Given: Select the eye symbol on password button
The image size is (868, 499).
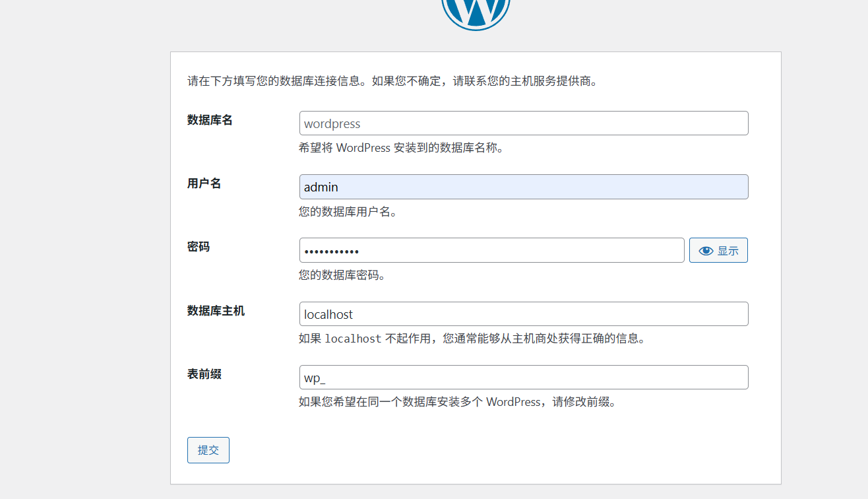Looking at the screenshot, I should tap(705, 250).
